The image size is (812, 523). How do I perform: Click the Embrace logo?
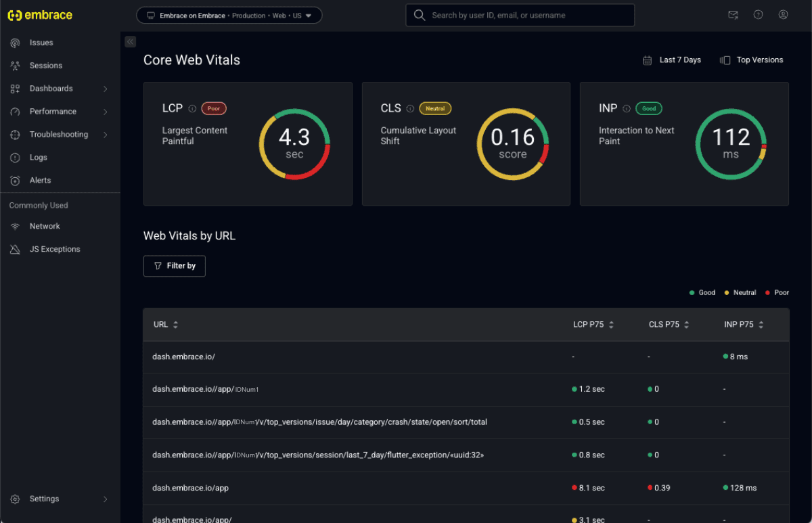(x=39, y=15)
